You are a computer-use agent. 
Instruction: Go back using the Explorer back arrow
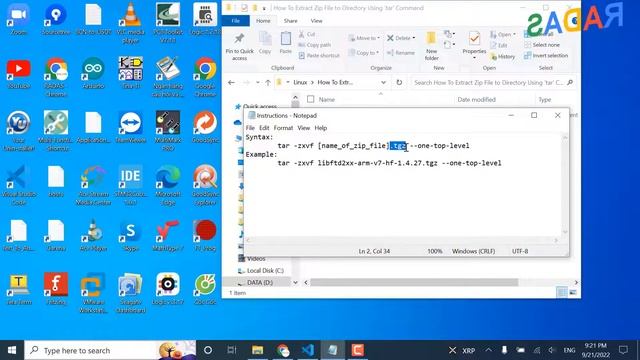point(231,82)
